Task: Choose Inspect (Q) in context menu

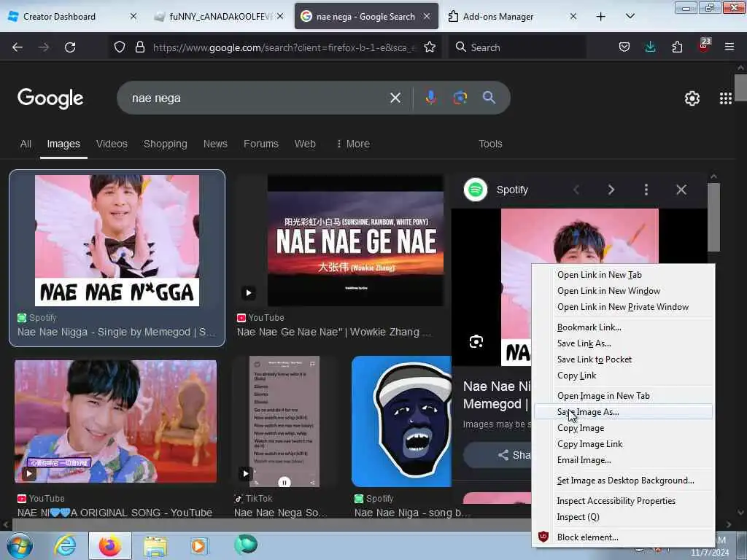Action: coord(623,517)
